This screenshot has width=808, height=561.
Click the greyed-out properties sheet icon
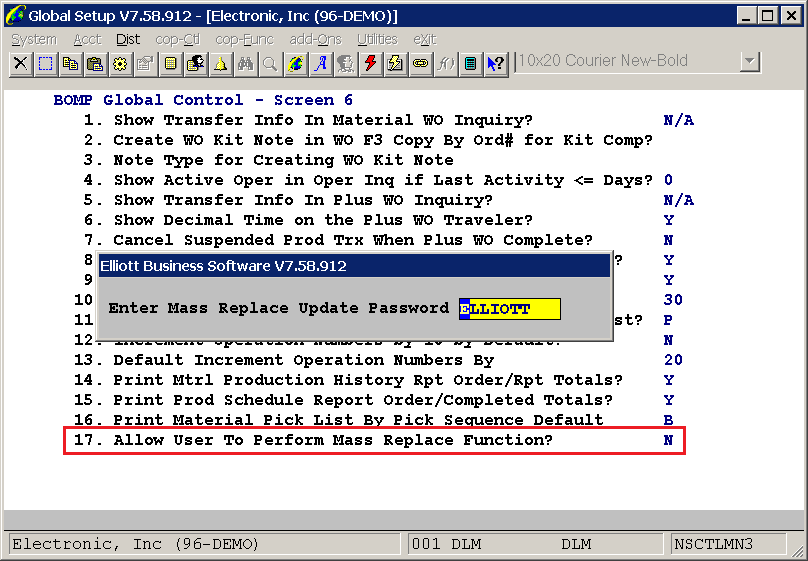[145, 63]
